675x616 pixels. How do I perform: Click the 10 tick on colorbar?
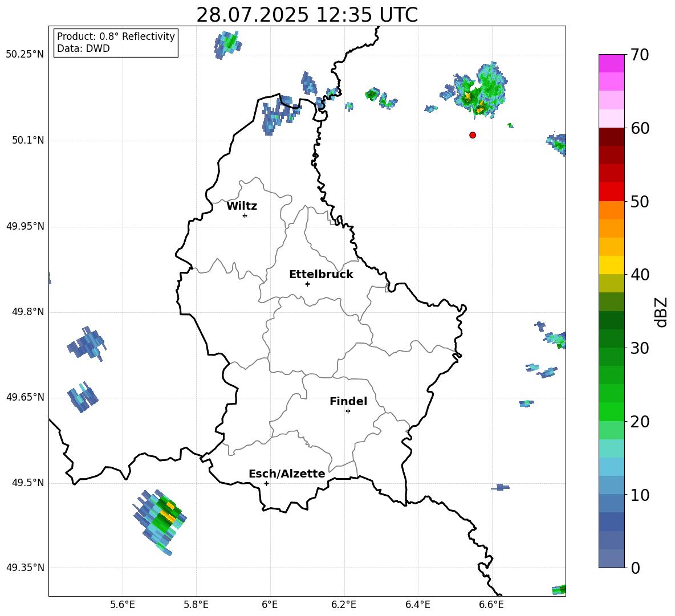[x=640, y=495]
